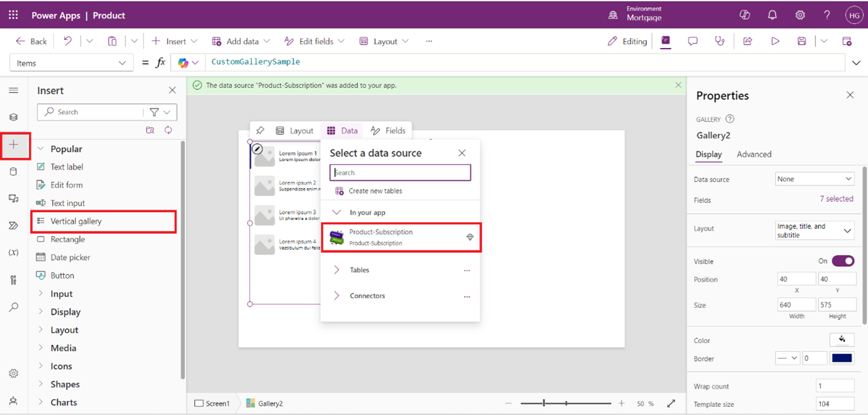Select the Tree view icon in the sidebar

pyautogui.click(x=13, y=117)
